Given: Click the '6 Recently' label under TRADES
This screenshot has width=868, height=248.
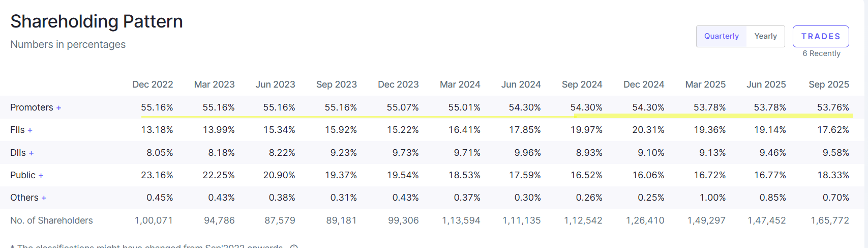Looking at the screenshot, I should (x=821, y=53).
